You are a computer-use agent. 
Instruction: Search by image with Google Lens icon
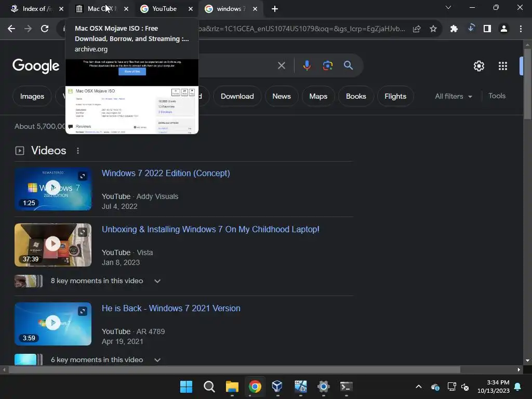(327, 65)
